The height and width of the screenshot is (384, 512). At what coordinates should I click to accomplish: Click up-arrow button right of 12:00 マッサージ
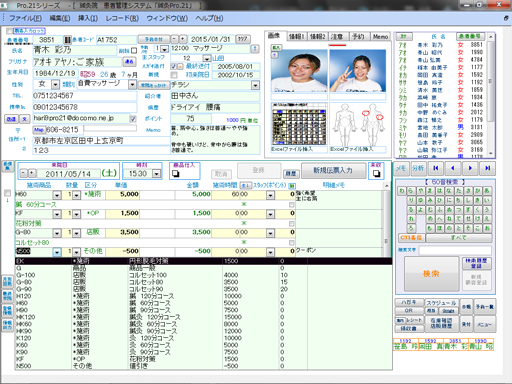255,49
